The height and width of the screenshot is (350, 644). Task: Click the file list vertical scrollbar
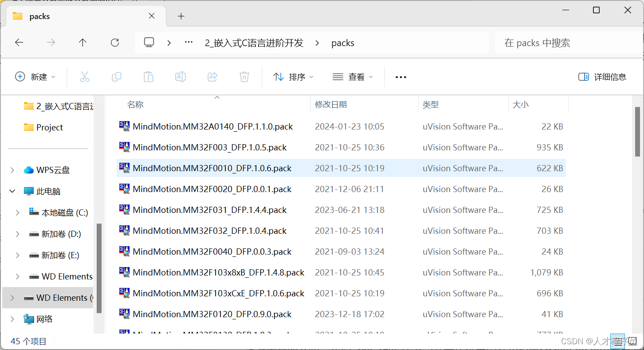tap(637, 131)
